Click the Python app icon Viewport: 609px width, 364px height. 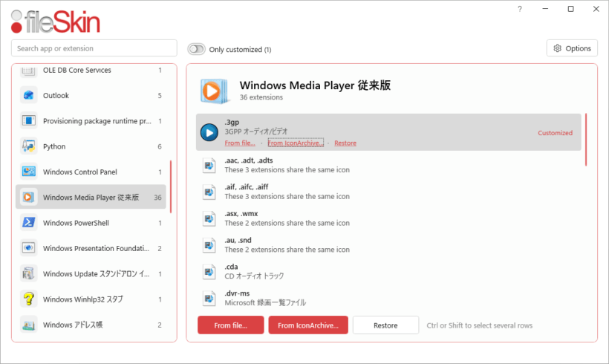coord(28,146)
